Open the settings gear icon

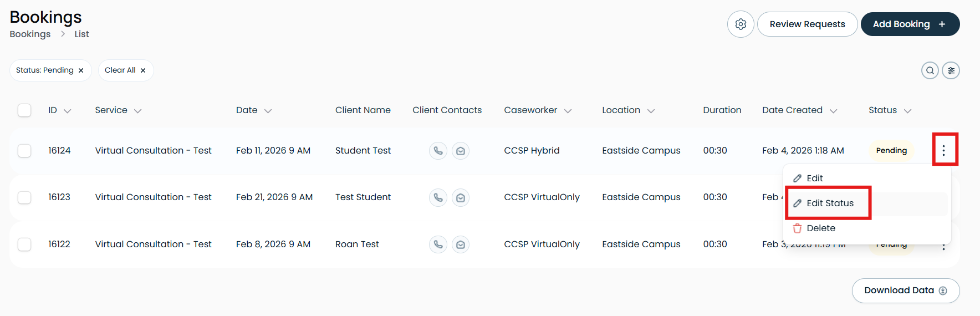tap(741, 24)
